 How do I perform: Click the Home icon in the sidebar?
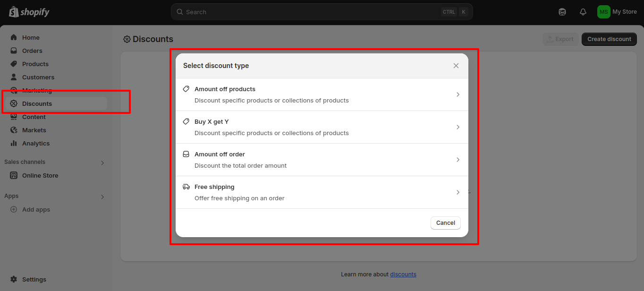(14, 37)
